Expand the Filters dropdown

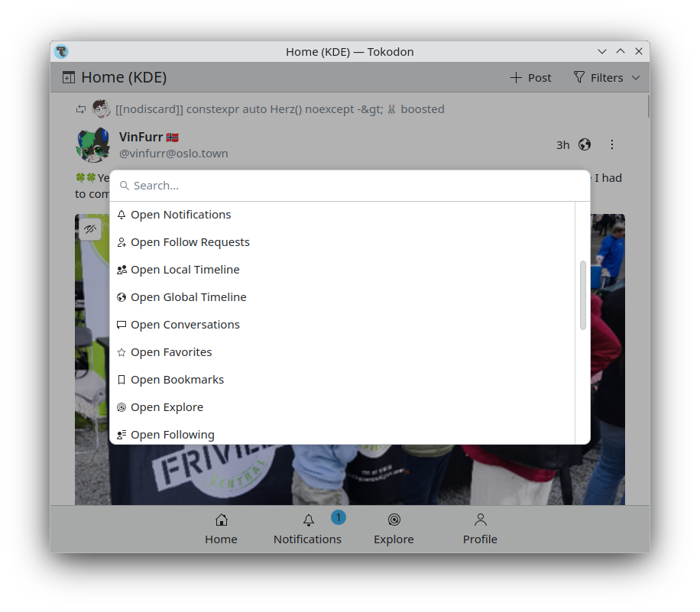pos(607,78)
